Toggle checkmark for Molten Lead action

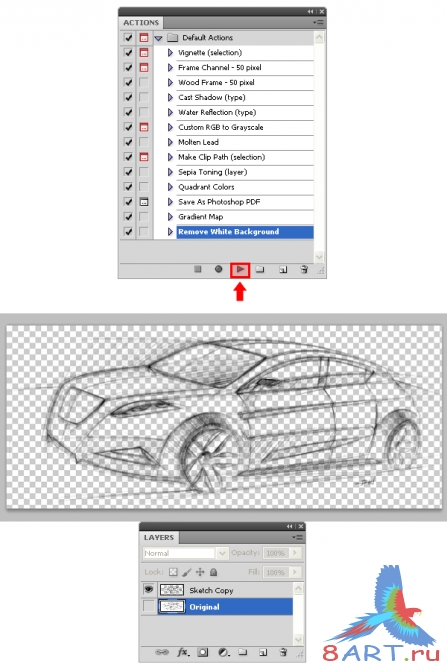(x=128, y=142)
